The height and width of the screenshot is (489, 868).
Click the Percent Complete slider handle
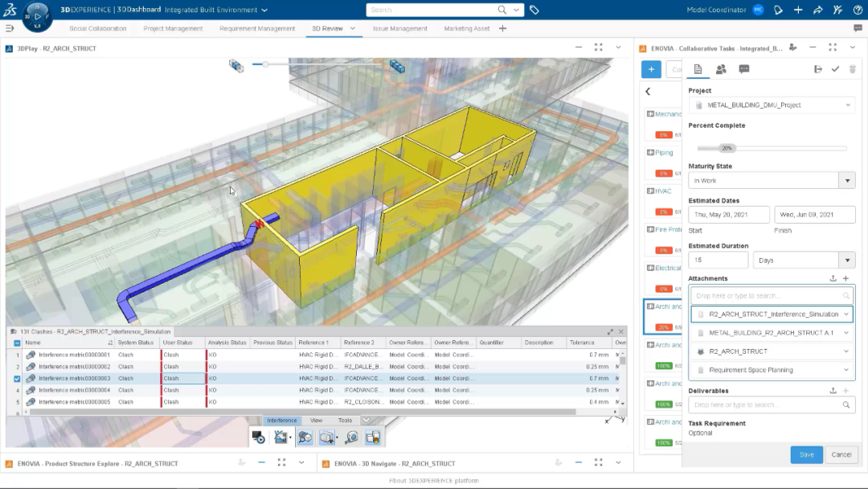point(727,148)
